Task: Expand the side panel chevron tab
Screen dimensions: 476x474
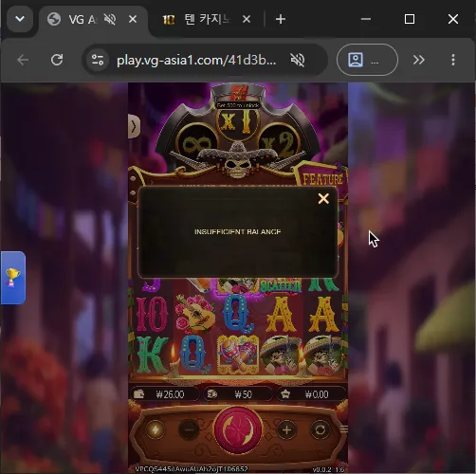Action: [134, 126]
